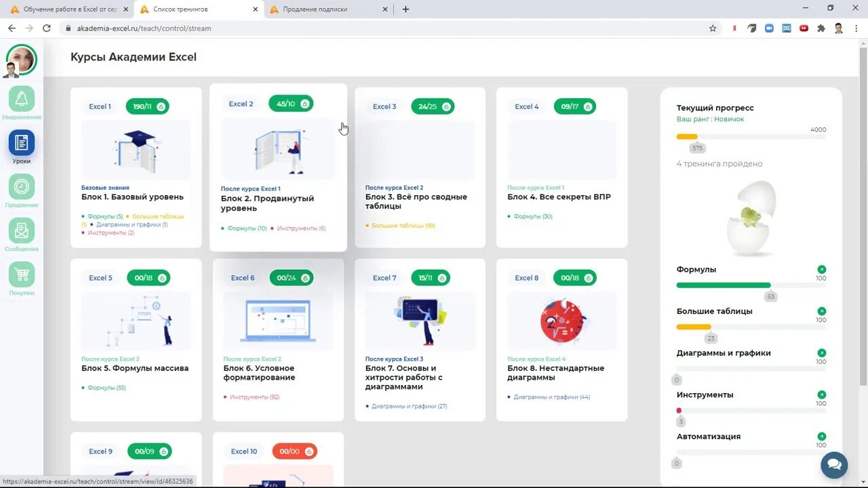
Task: Click Excel 1 graduation cap thumbnail
Action: [136, 150]
